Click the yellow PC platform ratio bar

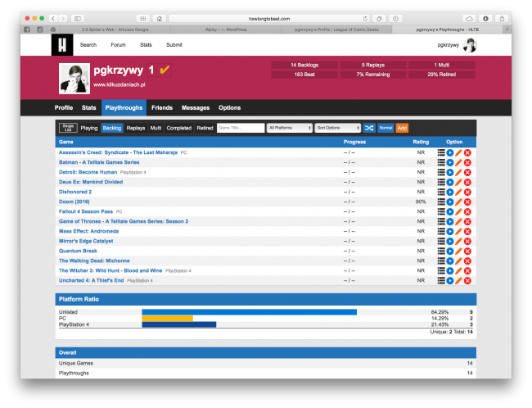(x=168, y=319)
